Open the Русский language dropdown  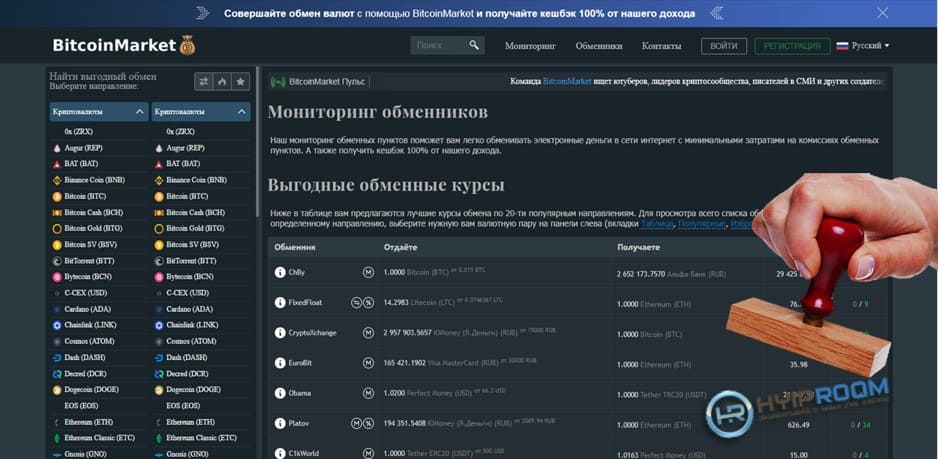(x=863, y=45)
